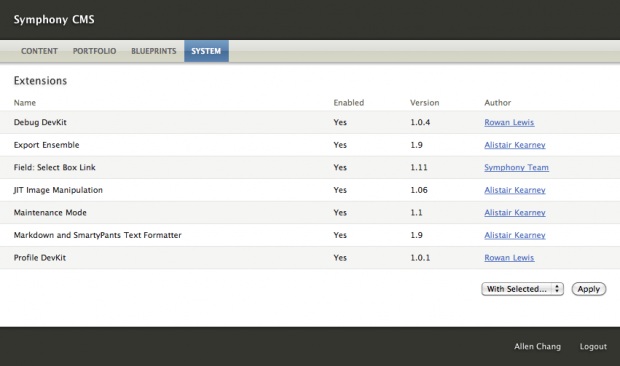
Task: Open the Blueprints navigation menu
Action: coord(154,51)
